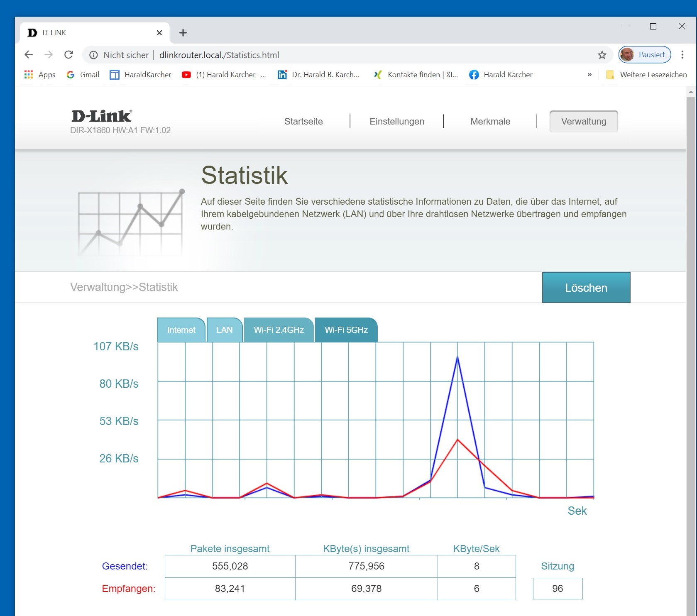Open the Weitere Lesezeichen folder
The width and height of the screenshot is (697, 616).
pyautogui.click(x=646, y=75)
